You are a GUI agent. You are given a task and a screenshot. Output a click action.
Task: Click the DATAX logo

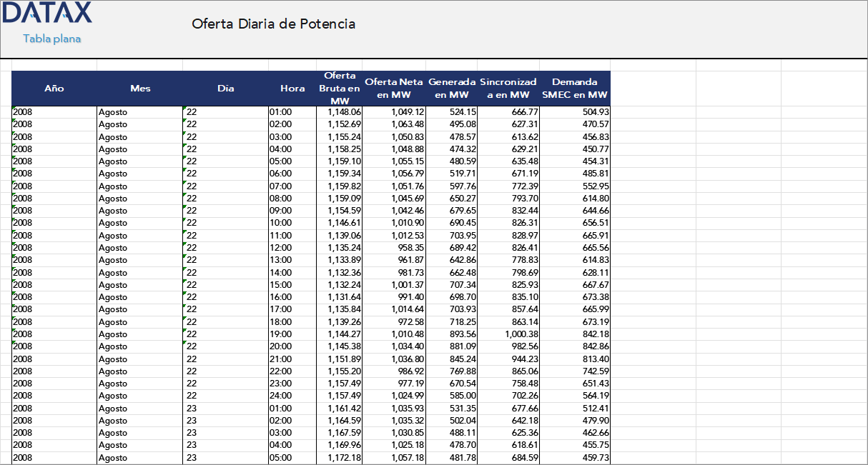pyautogui.click(x=47, y=14)
